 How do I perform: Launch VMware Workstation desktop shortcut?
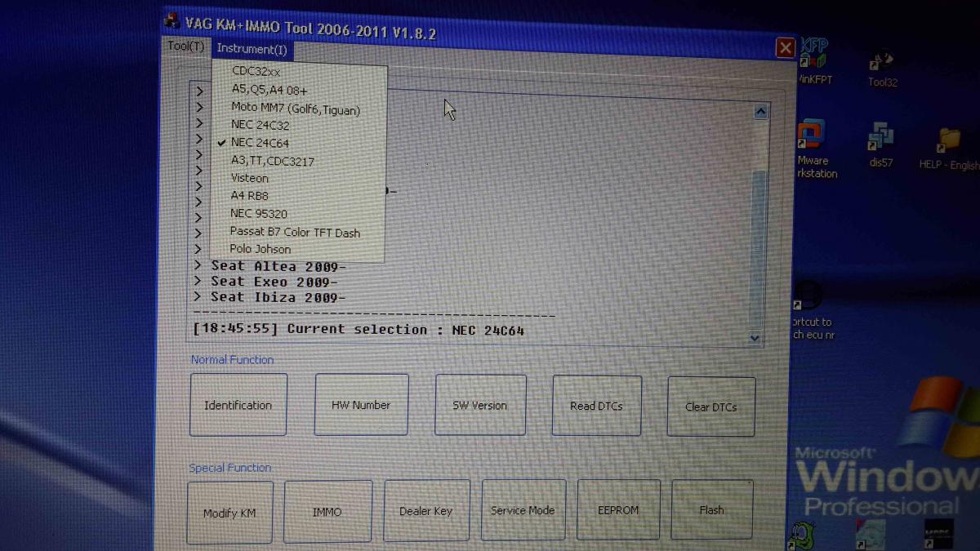click(813, 149)
